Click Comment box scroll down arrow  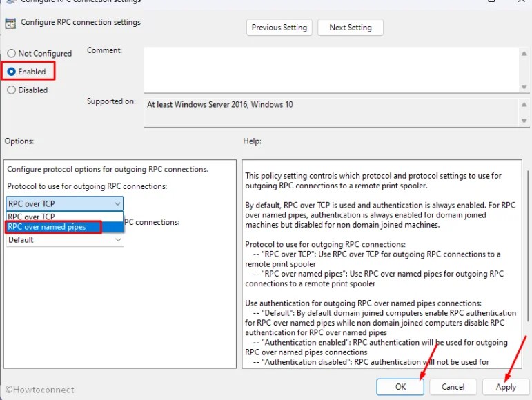524,87
